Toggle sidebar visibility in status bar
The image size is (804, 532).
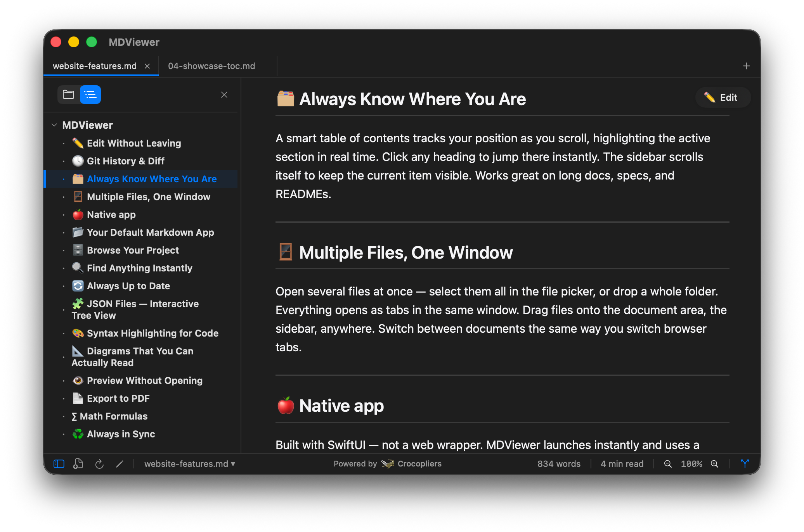point(59,464)
